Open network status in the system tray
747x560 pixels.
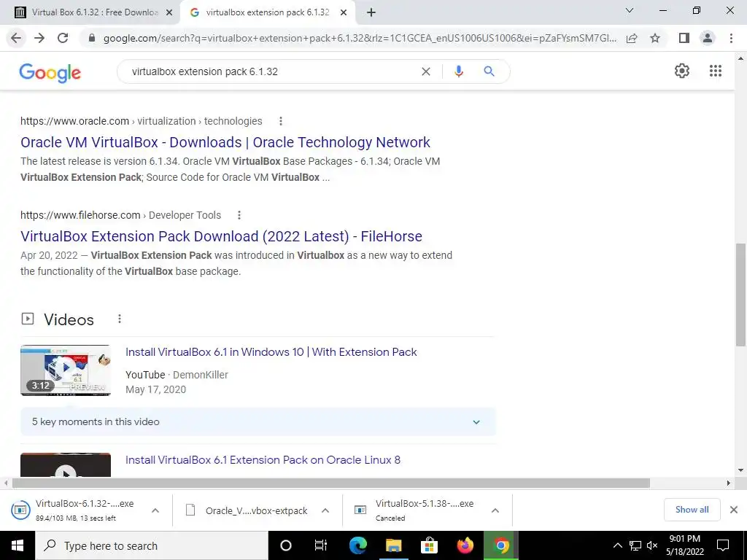coord(635,545)
